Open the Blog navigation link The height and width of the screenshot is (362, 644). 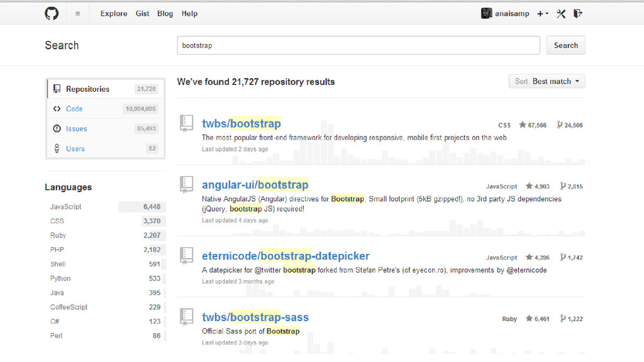(x=165, y=14)
